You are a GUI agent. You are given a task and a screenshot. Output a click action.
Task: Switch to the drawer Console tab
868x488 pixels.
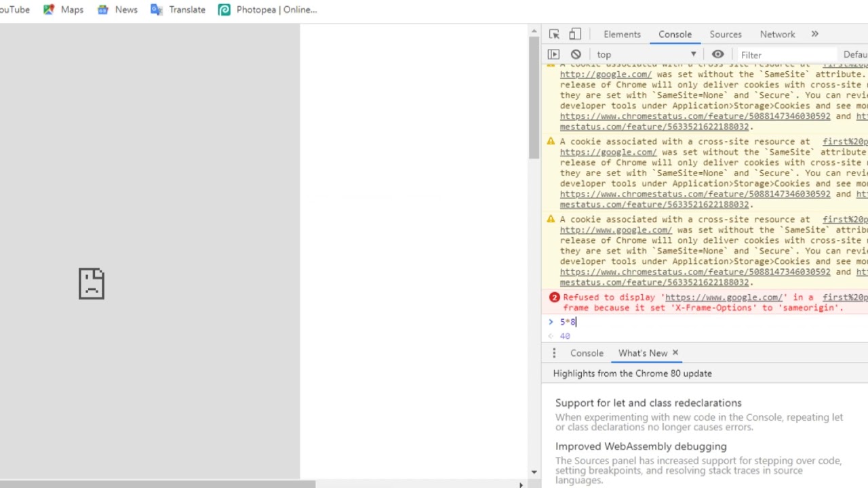pyautogui.click(x=587, y=353)
